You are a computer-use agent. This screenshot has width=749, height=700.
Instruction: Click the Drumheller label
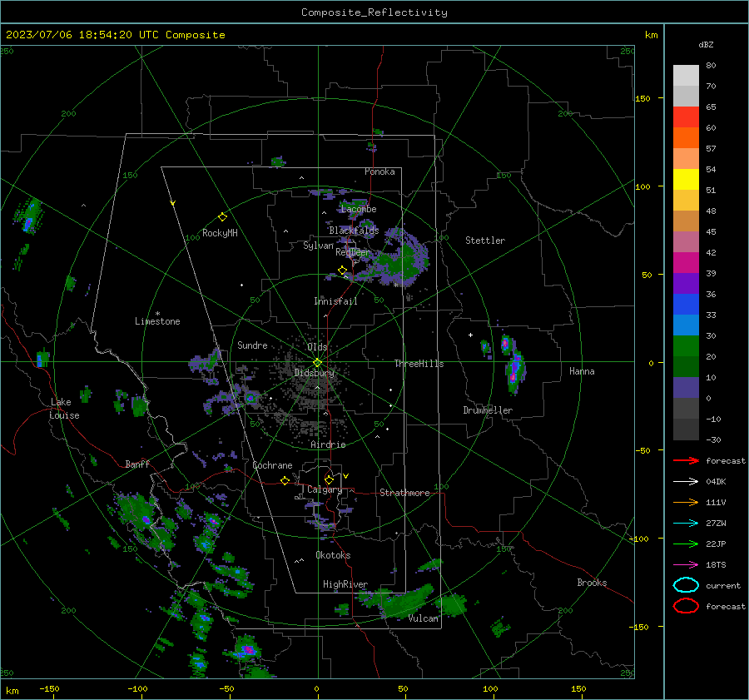click(488, 410)
